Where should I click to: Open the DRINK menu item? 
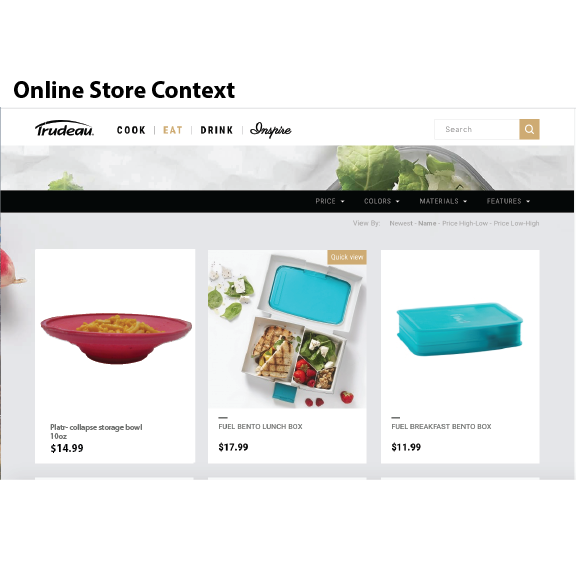click(217, 130)
